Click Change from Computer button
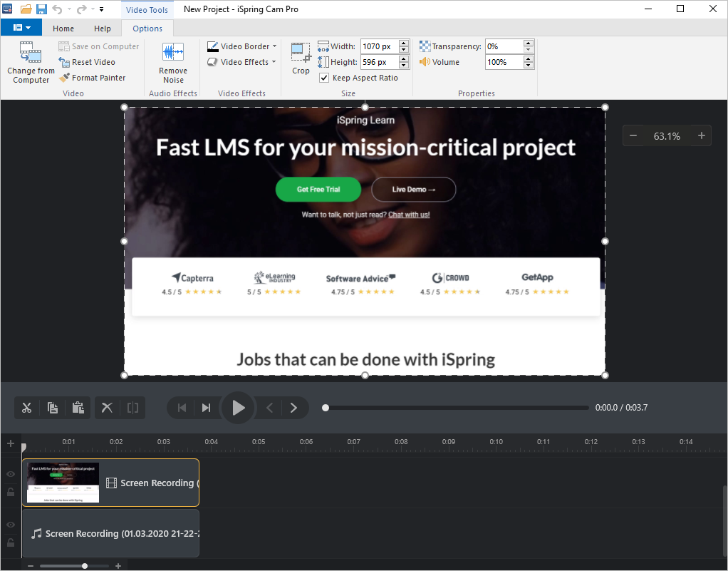 tap(31, 62)
